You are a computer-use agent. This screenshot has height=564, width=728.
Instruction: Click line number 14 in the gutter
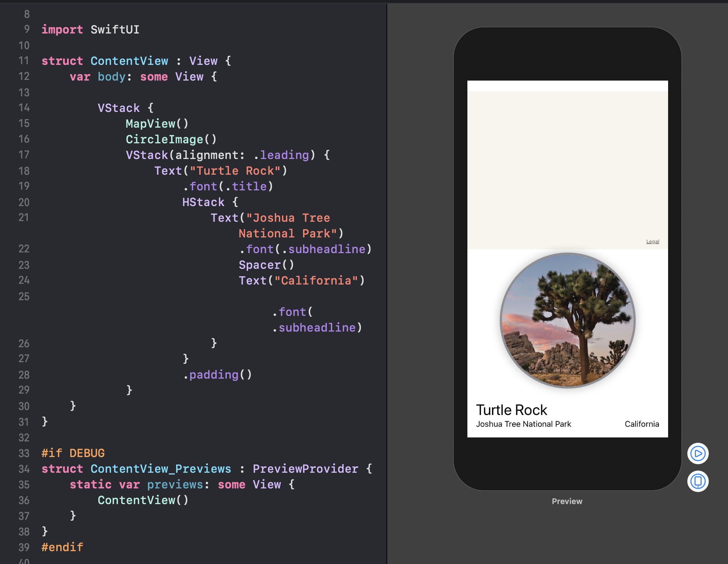[x=24, y=108]
